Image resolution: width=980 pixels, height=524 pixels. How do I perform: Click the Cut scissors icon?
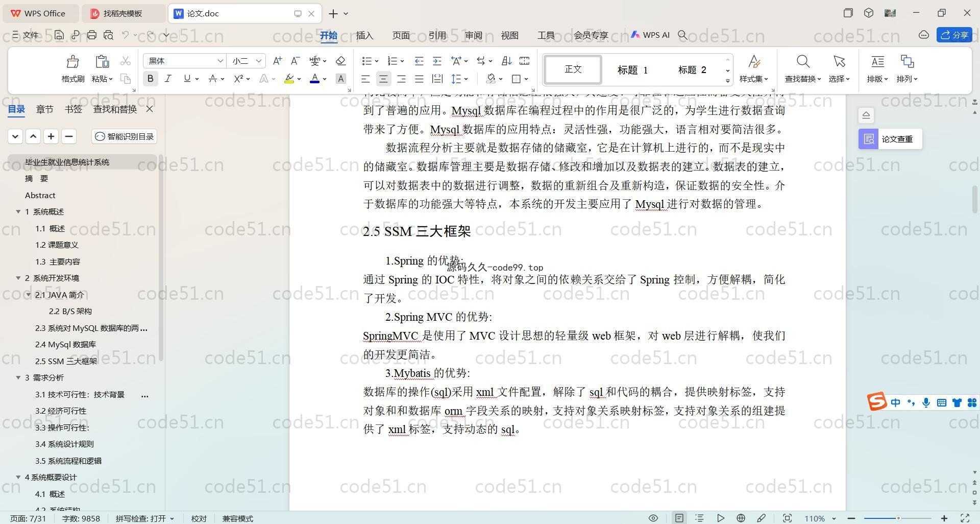(126, 61)
